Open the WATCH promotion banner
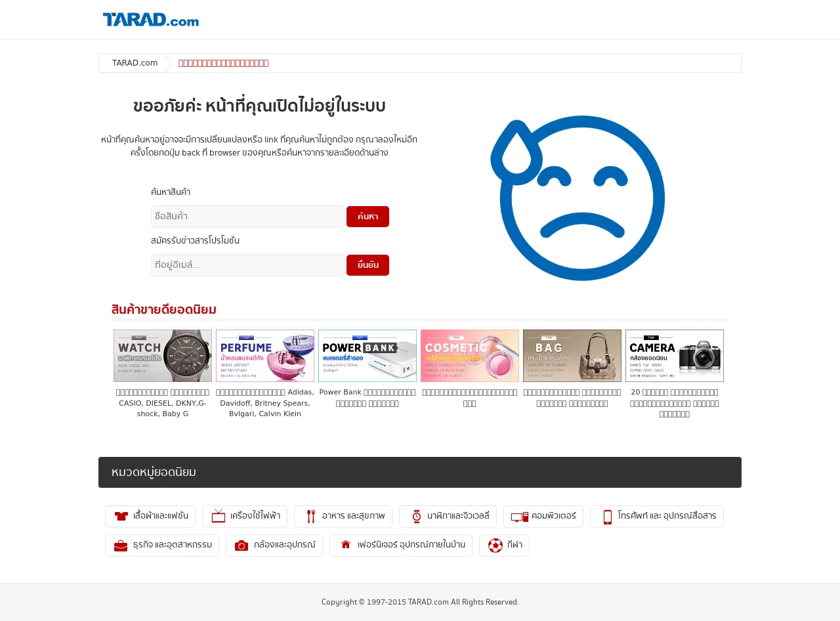Viewport: 840px width, 621px height. (163, 356)
